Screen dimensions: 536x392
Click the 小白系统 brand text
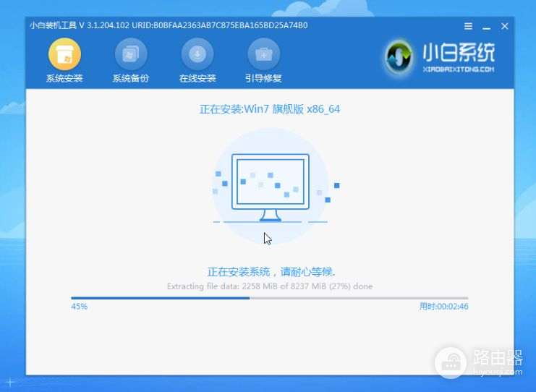click(x=459, y=53)
